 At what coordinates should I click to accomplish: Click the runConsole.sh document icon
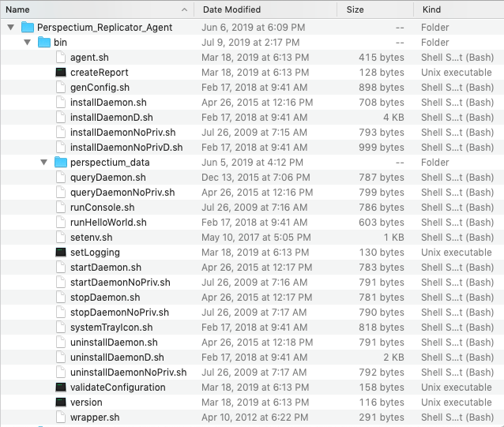pos(61,208)
